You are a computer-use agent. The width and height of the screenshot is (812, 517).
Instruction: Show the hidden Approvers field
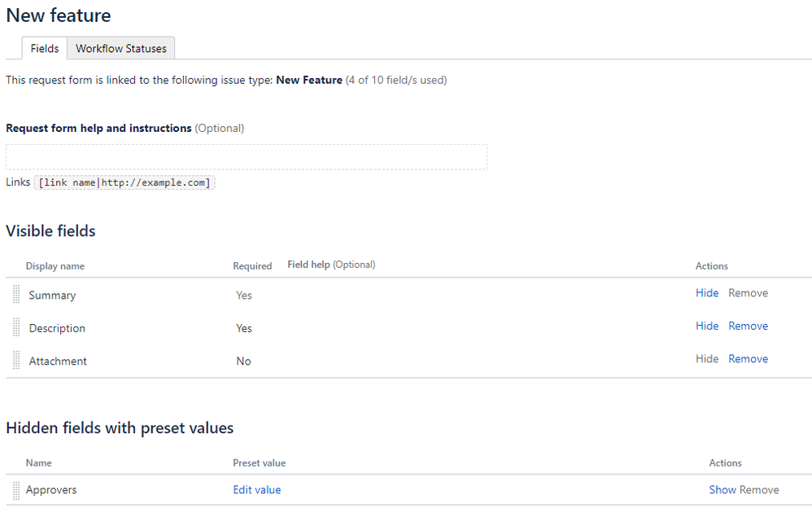[x=722, y=490]
